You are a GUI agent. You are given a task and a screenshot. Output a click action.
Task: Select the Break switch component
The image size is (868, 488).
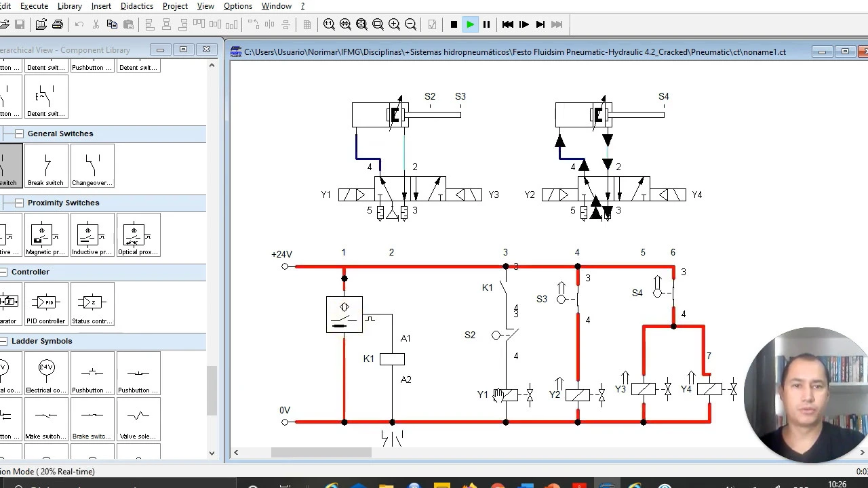pyautogui.click(x=46, y=166)
